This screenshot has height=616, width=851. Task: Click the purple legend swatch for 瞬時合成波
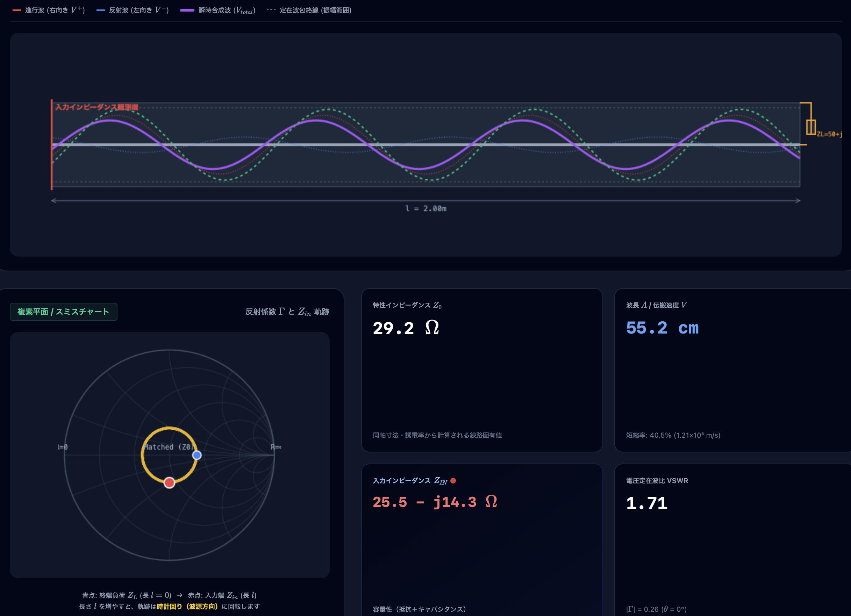pyautogui.click(x=187, y=10)
